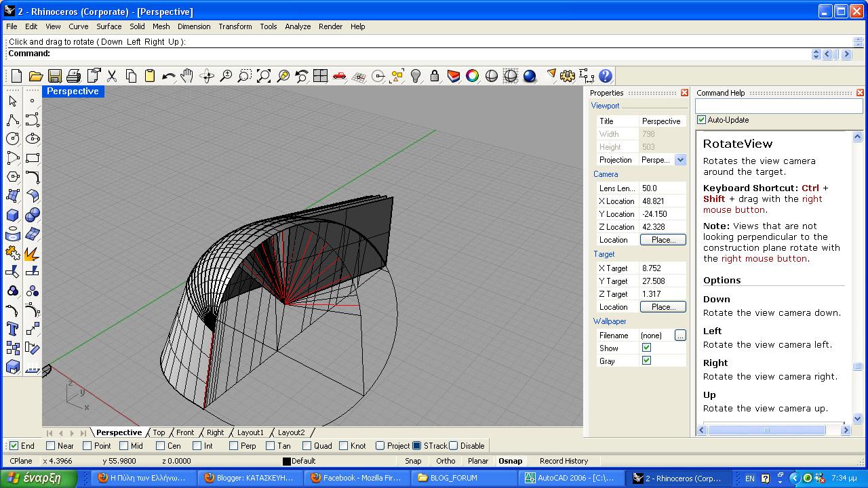Screen dimensions: 868x488
Task: Uncheck the Auto-Update checkbox
Action: click(702, 120)
